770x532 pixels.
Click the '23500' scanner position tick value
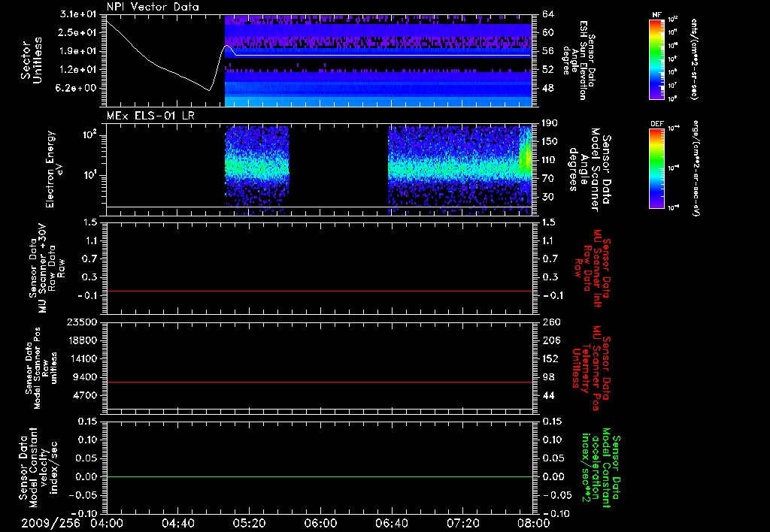click(x=82, y=322)
